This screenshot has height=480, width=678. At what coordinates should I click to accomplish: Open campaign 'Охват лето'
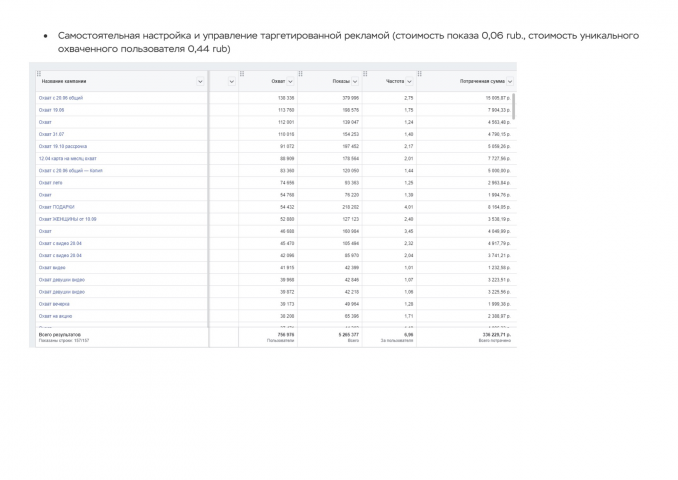tap(51, 183)
